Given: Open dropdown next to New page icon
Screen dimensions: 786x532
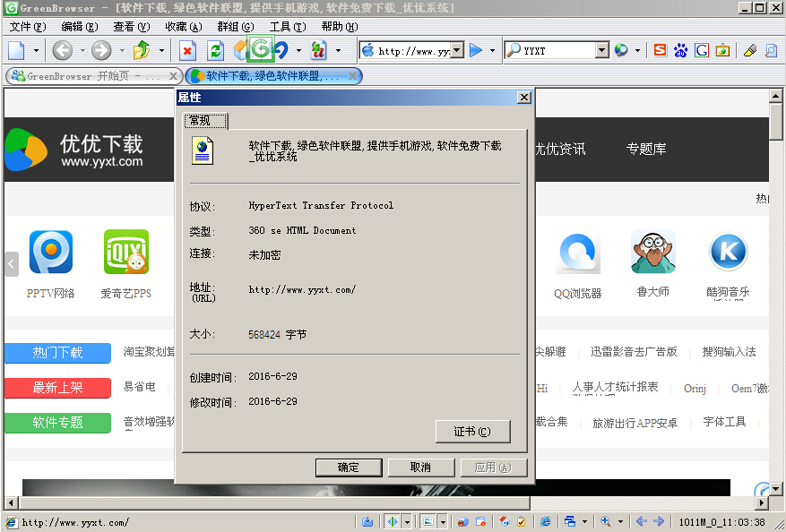Looking at the screenshot, I should point(36,50).
